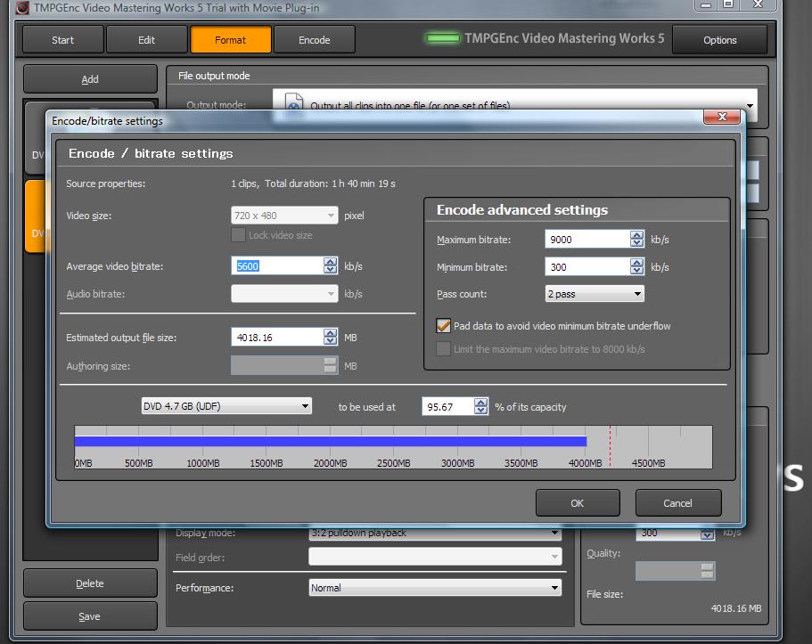Screen dimensions: 812x644
Task: Click the Minimum bitrate stepper arrows
Action: pyautogui.click(x=637, y=267)
